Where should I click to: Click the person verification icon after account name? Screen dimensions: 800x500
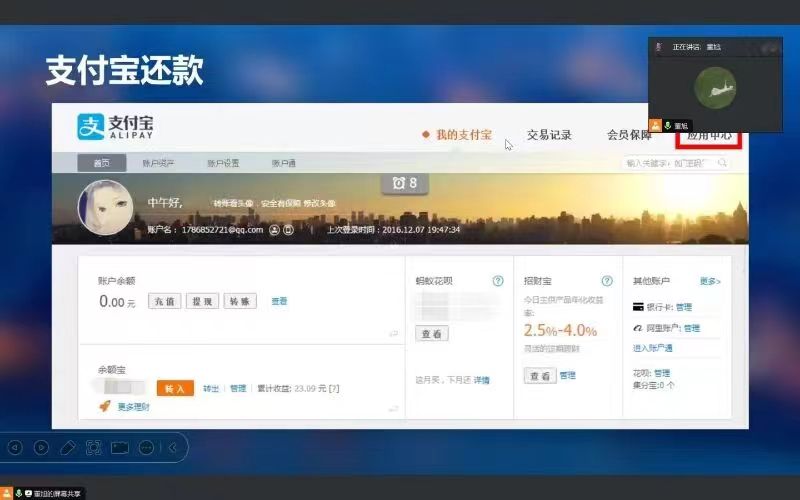(x=274, y=230)
